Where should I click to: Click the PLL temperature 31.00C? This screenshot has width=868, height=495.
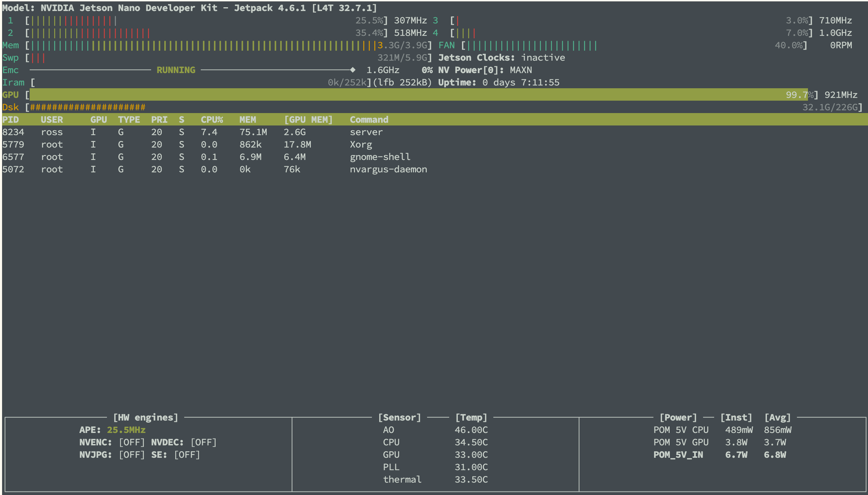(x=471, y=467)
